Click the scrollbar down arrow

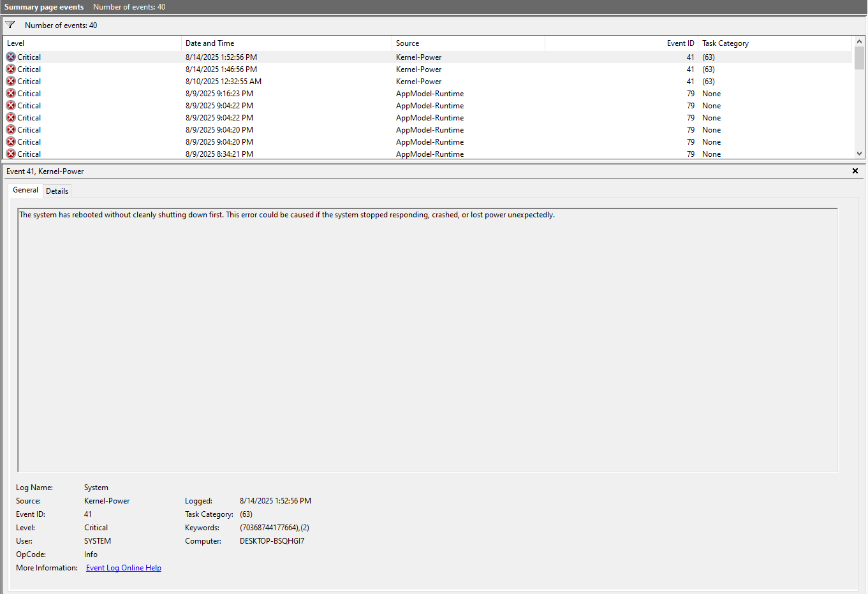tap(860, 154)
